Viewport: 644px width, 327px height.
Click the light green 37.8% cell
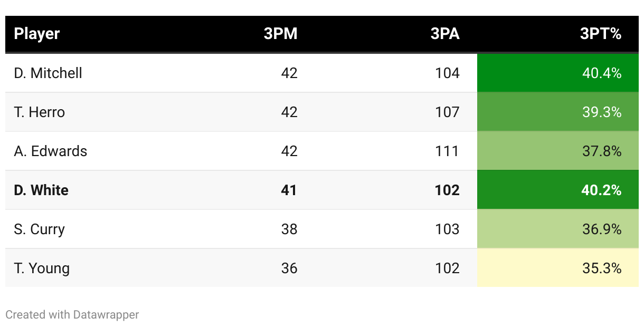[557, 151]
